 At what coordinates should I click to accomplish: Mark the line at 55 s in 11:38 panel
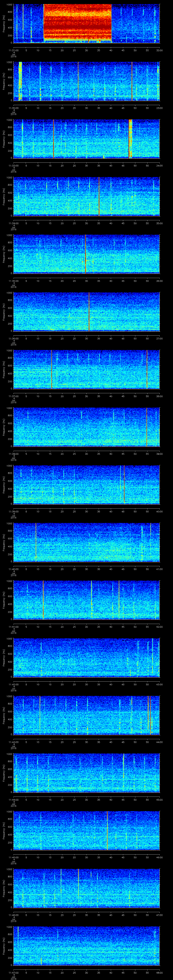pos(147,427)
